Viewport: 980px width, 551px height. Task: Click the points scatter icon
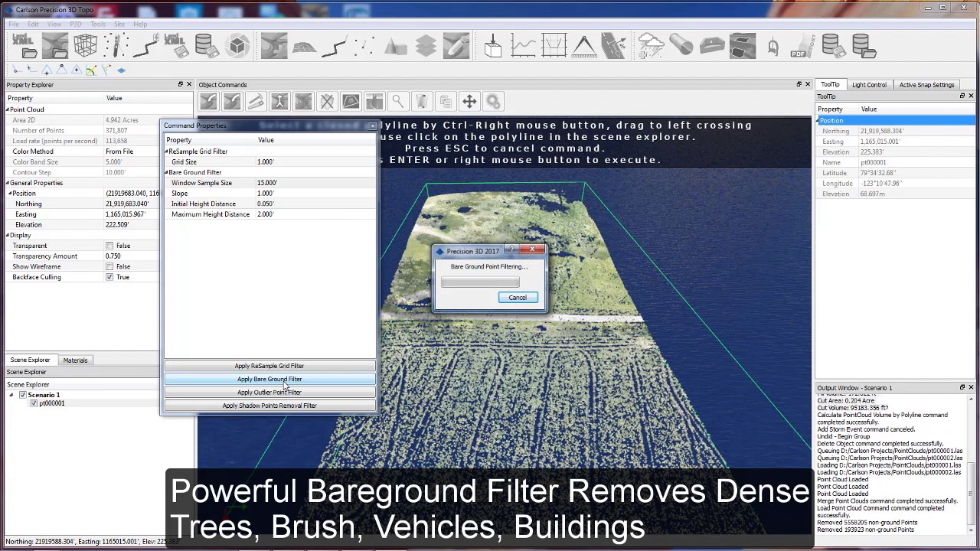(365, 46)
